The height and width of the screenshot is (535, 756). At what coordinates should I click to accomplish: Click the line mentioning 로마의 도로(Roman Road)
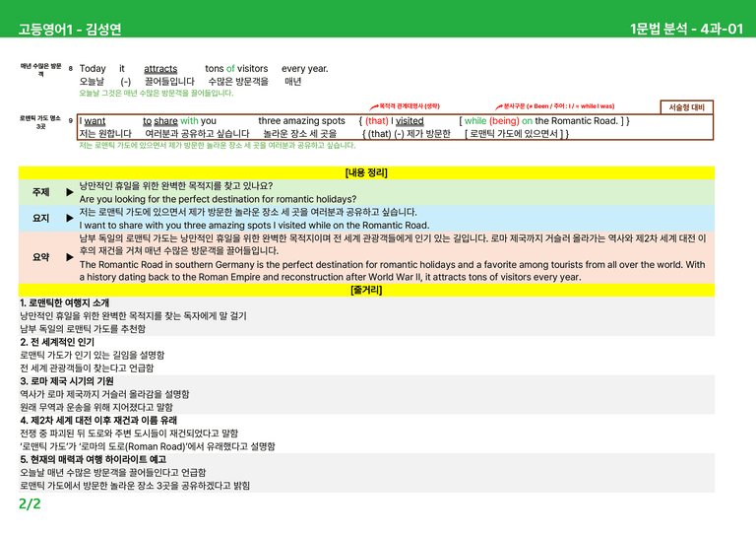coord(148,446)
